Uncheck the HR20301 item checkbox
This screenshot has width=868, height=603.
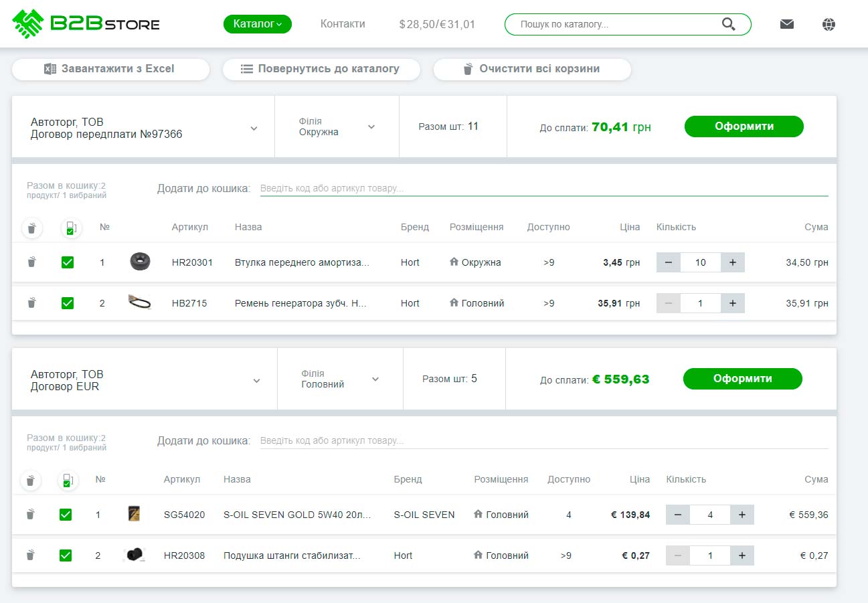click(68, 262)
